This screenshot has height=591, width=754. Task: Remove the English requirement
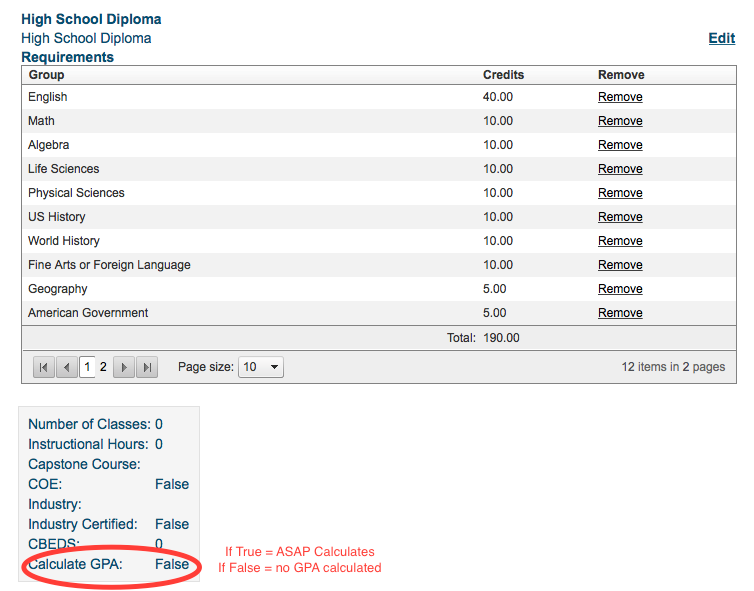(x=620, y=97)
